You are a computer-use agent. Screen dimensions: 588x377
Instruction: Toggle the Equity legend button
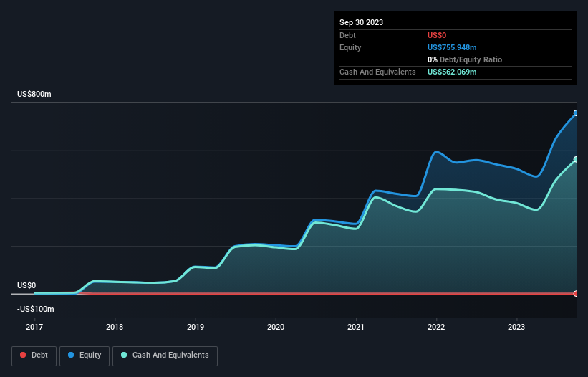(x=85, y=355)
